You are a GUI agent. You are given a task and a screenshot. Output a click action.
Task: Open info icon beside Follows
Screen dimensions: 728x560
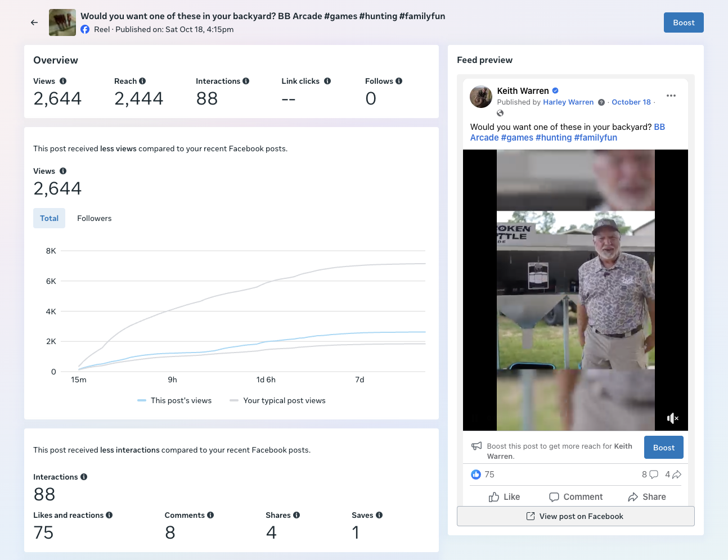coord(399,81)
